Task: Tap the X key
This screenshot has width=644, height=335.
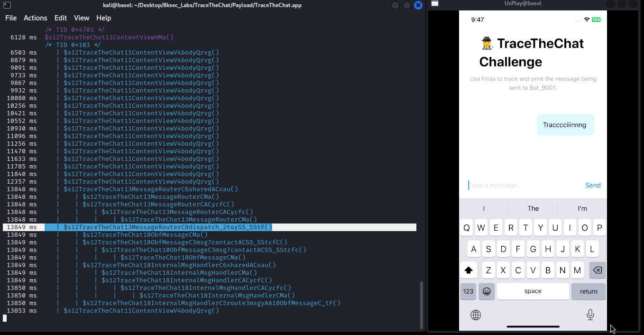Action: point(503,270)
